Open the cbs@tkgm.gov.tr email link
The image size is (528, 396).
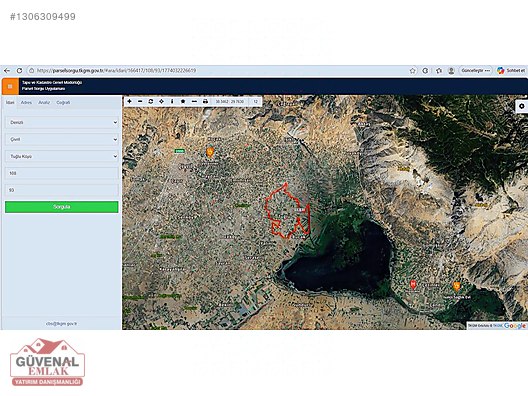click(x=61, y=324)
